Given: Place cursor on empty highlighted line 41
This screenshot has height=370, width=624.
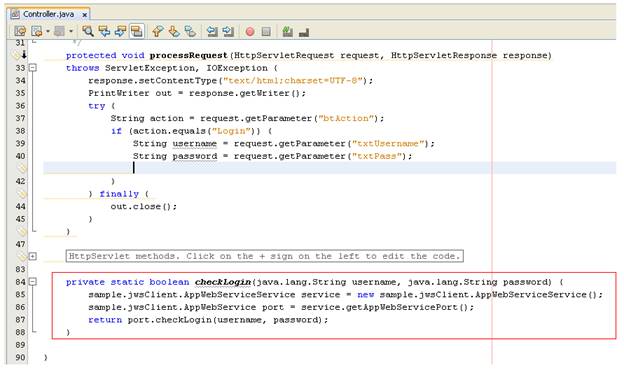Looking at the screenshot, I should click(x=330, y=168).
